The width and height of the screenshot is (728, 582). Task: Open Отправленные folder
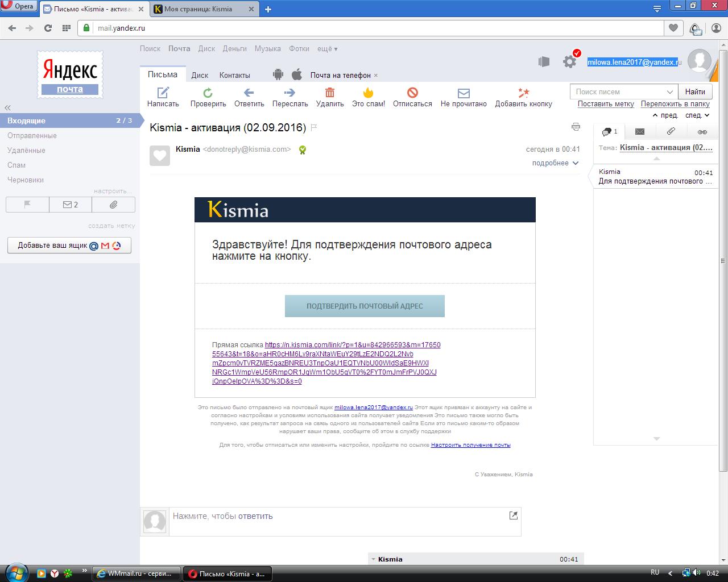(x=32, y=135)
